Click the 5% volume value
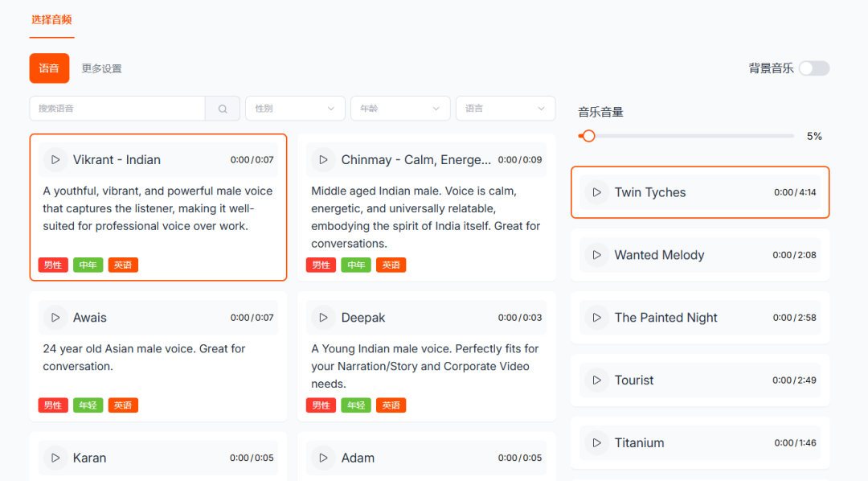868x481 pixels. click(814, 136)
